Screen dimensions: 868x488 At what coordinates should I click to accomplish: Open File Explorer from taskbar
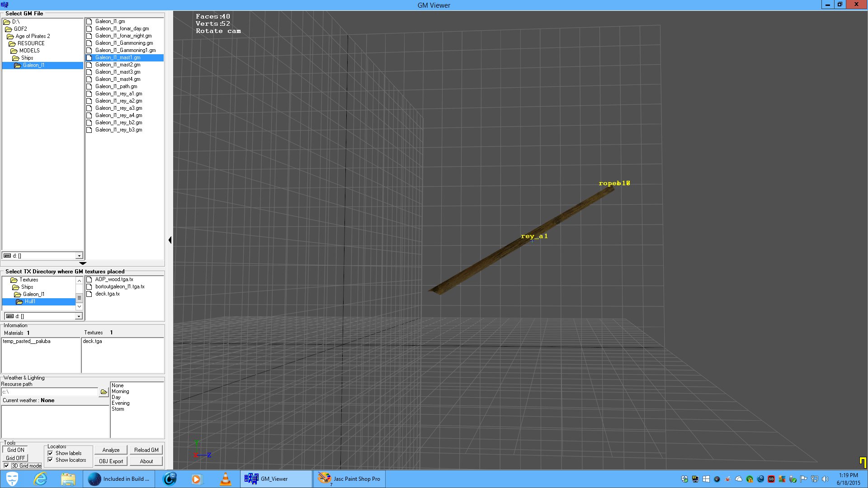(68, 479)
